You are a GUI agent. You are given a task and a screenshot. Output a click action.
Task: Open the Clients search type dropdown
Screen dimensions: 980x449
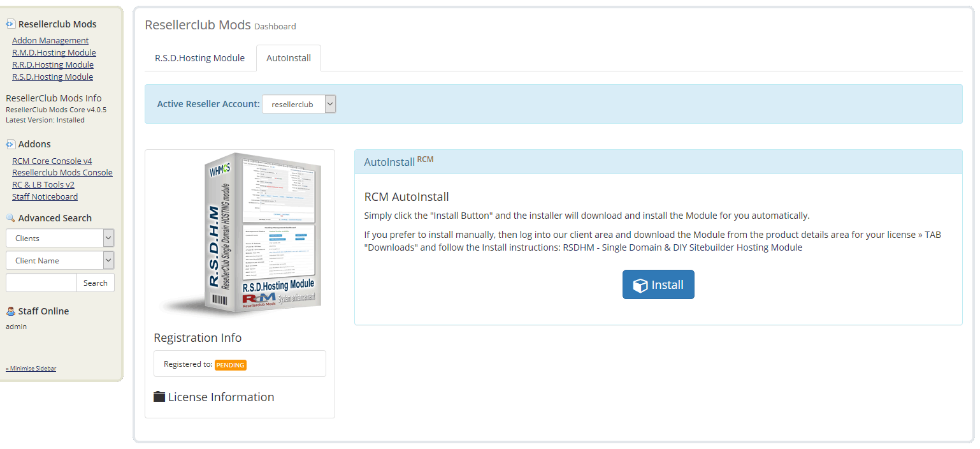click(x=60, y=238)
